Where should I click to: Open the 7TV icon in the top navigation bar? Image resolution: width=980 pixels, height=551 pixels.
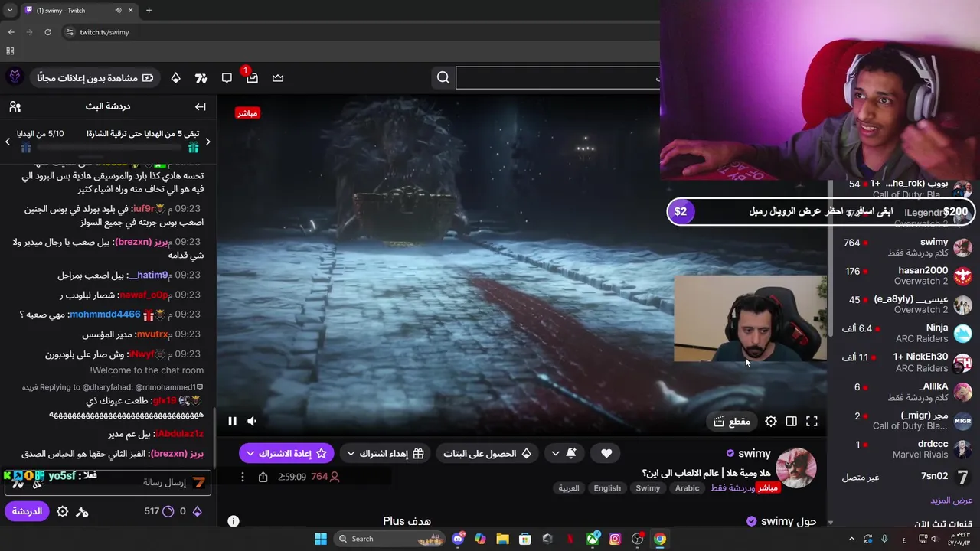click(x=201, y=77)
